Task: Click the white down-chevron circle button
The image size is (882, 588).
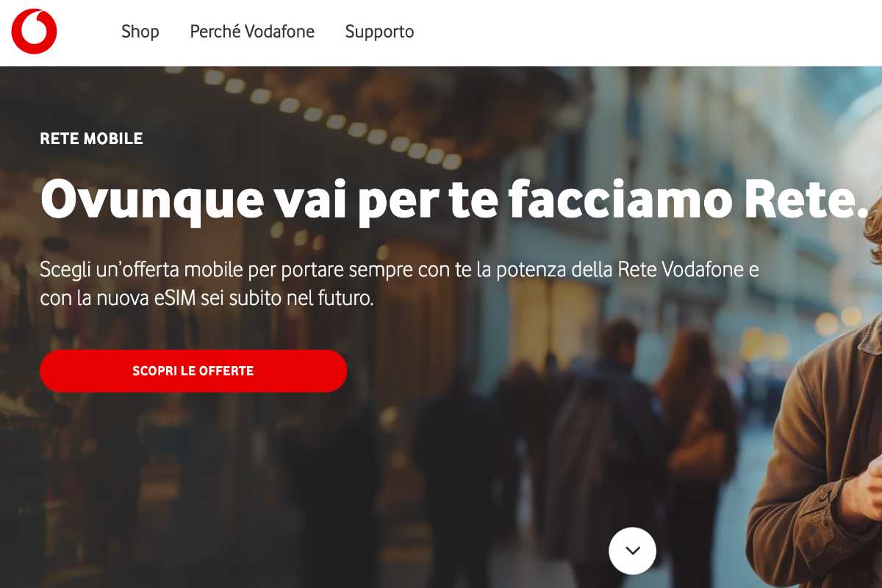Action: pos(632,551)
